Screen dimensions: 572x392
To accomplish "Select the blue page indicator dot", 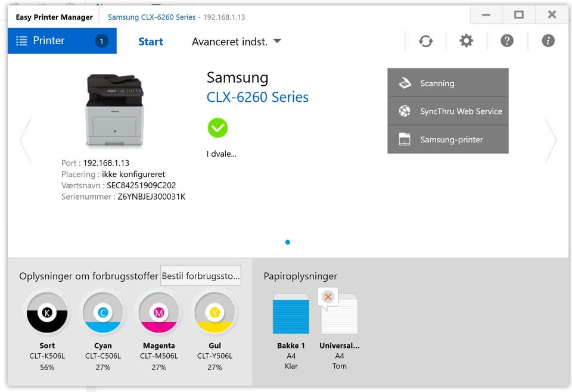I will pos(287,242).
